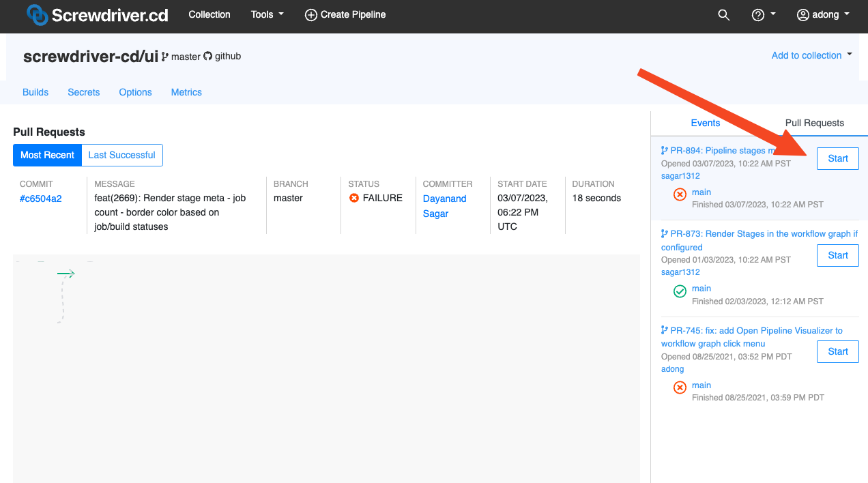Switch to Last Successful view
The image size is (868, 483).
(122, 155)
